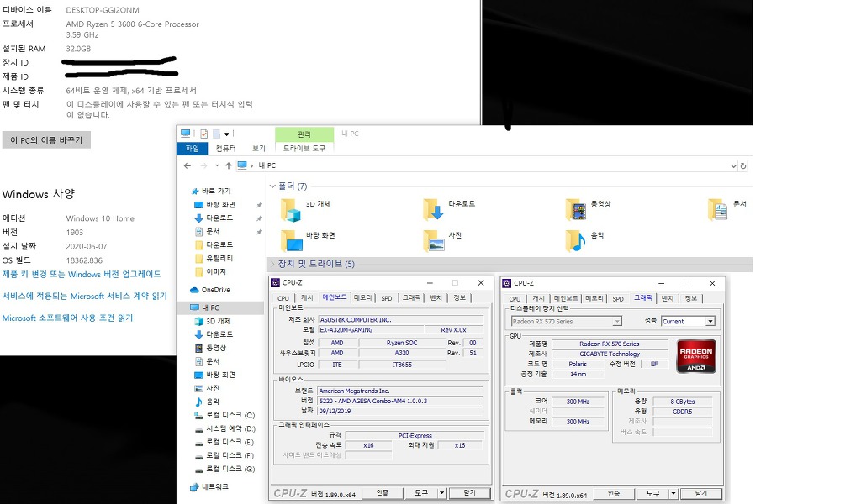Screen dimensions: 861x504
Task: Open the 파일 tab in the Explorer ribbon
Action: pos(193,148)
